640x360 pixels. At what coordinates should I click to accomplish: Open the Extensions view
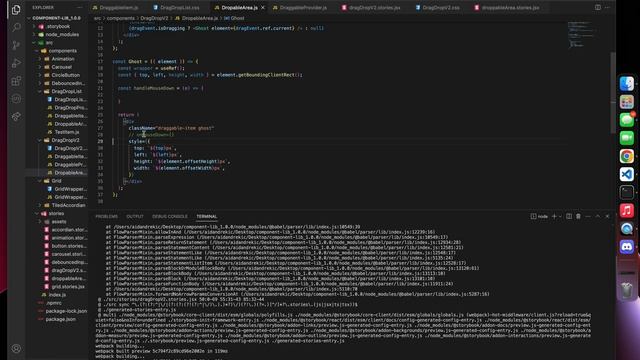[x=16, y=81]
